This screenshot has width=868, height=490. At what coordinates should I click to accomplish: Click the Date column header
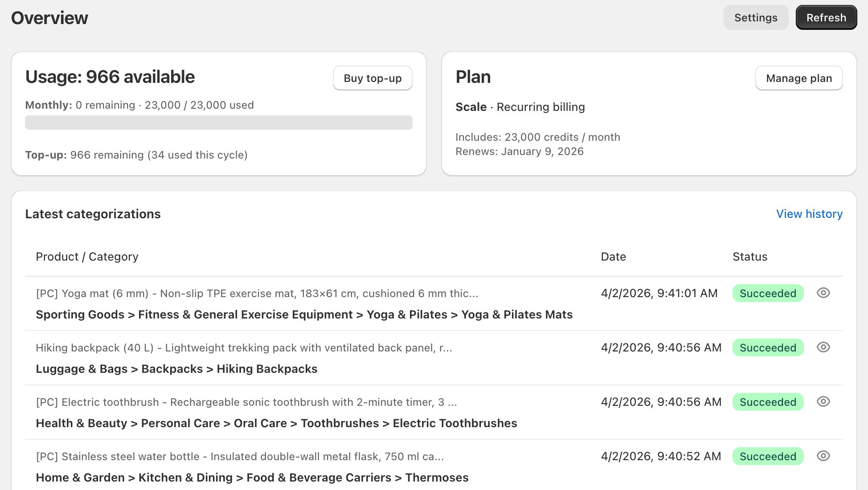coord(613,257)
